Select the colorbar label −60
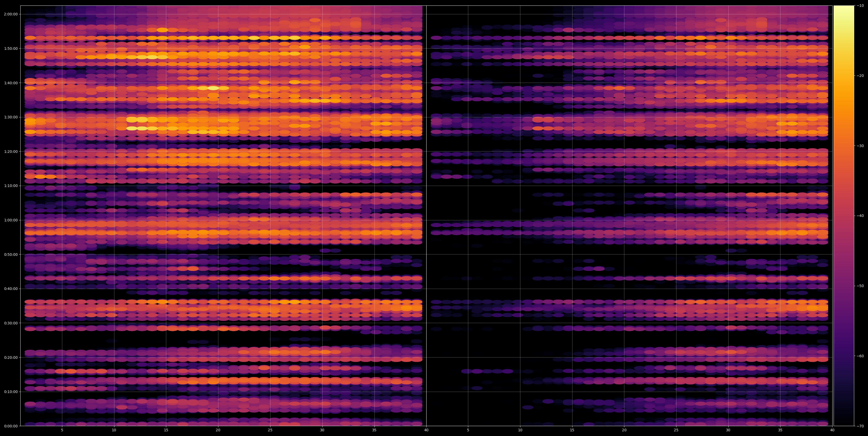 tap(860, 356)
